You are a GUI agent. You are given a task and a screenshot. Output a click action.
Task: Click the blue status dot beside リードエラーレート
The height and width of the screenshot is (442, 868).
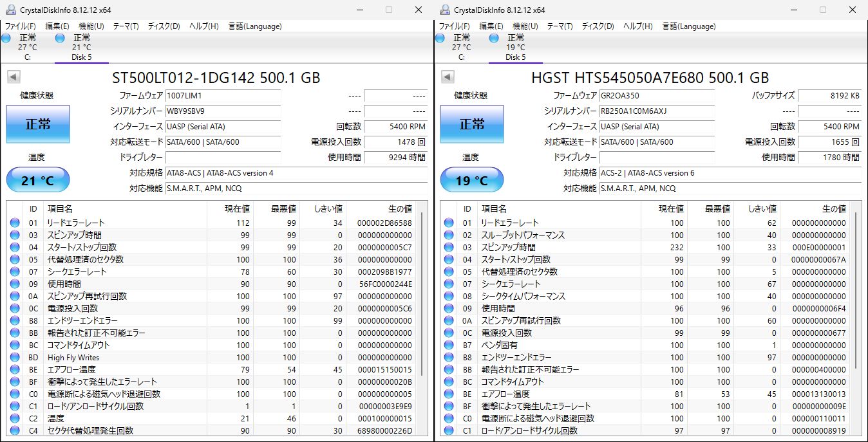click(14, 223)
